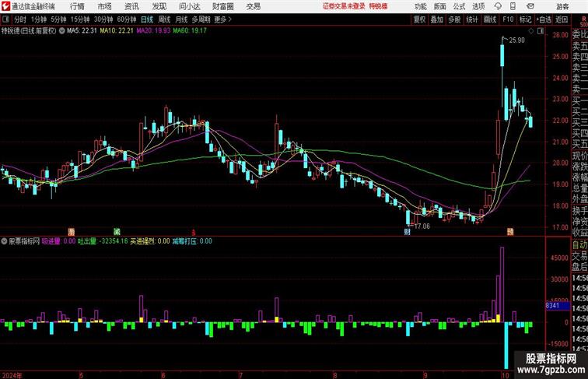Click the MA60: 19.17 label
588x379 pixels.
point(190,31)
